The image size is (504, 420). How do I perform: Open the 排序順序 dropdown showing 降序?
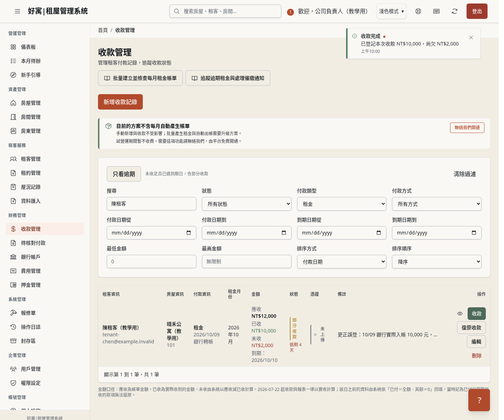437,262
